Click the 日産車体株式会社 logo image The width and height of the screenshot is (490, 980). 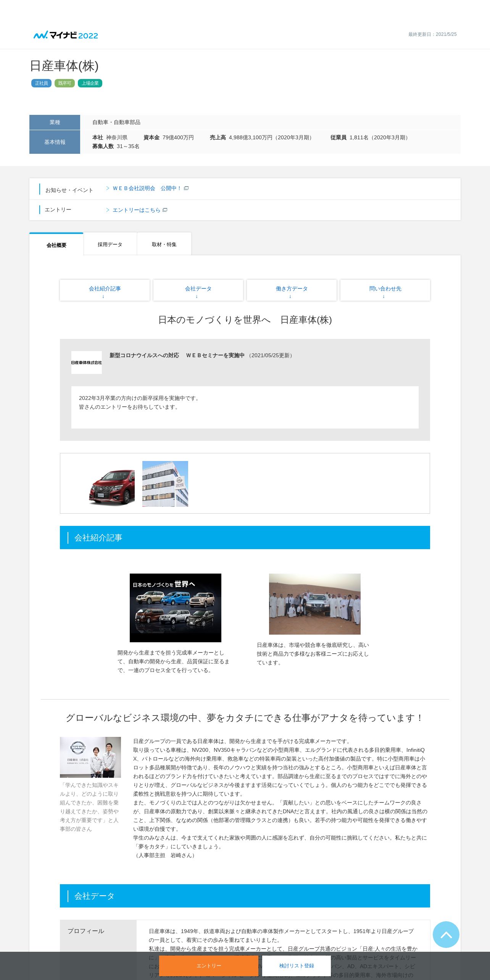click(87, 362)
